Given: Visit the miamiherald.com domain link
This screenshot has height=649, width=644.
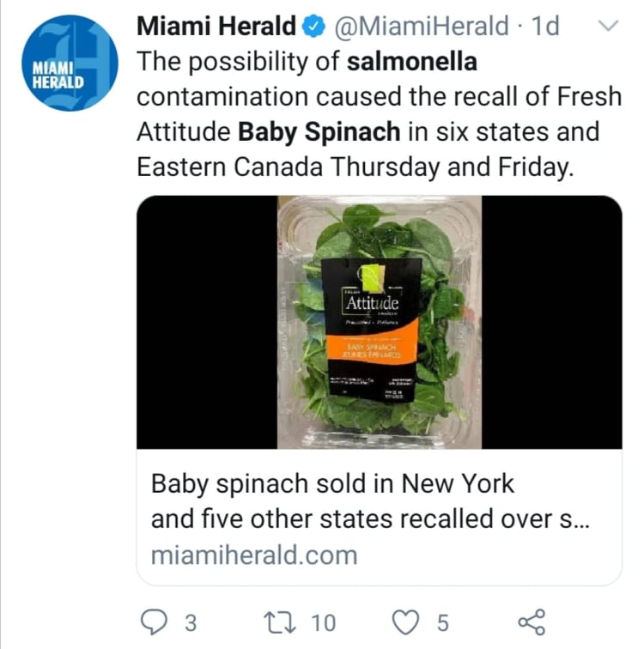Looking at the screenshot, I should [x=253, y=555].
